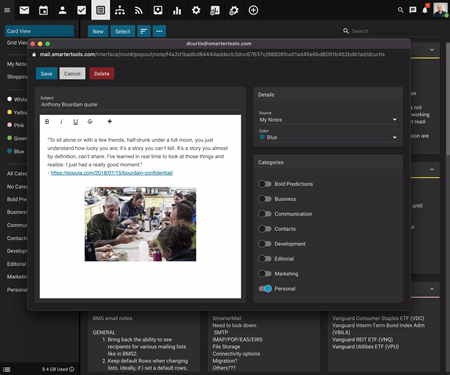Create a New note
Image resolution: width=450 pixels, height=375 pixels.
[98, 31]
